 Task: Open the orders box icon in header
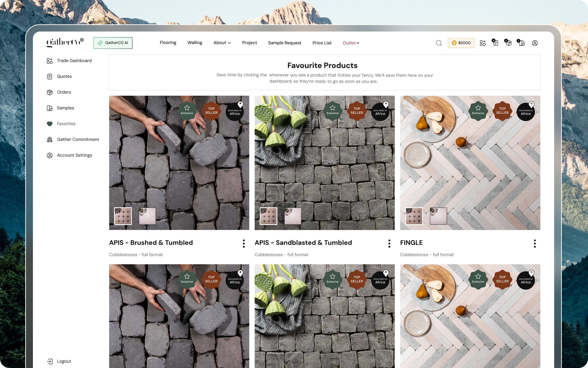pos(508,43)
